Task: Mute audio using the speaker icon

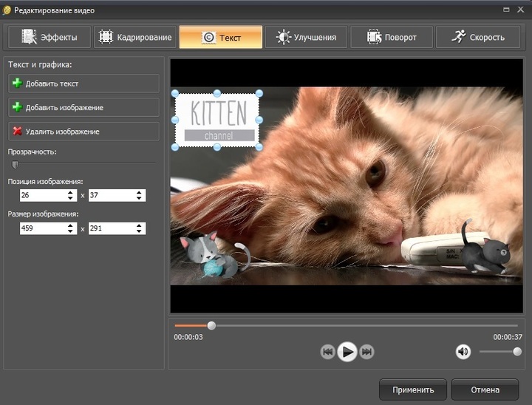Action: coord(463,352)
